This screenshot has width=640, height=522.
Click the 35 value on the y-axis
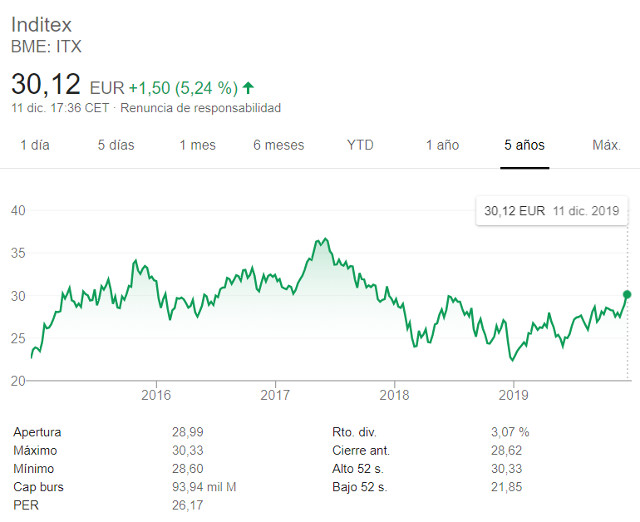[18, 253]
